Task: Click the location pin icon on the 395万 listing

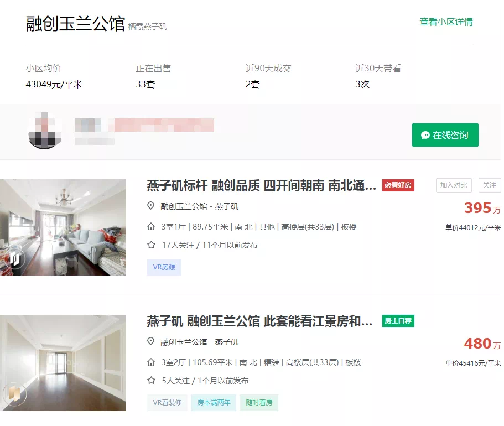Action: pos(150,206)
